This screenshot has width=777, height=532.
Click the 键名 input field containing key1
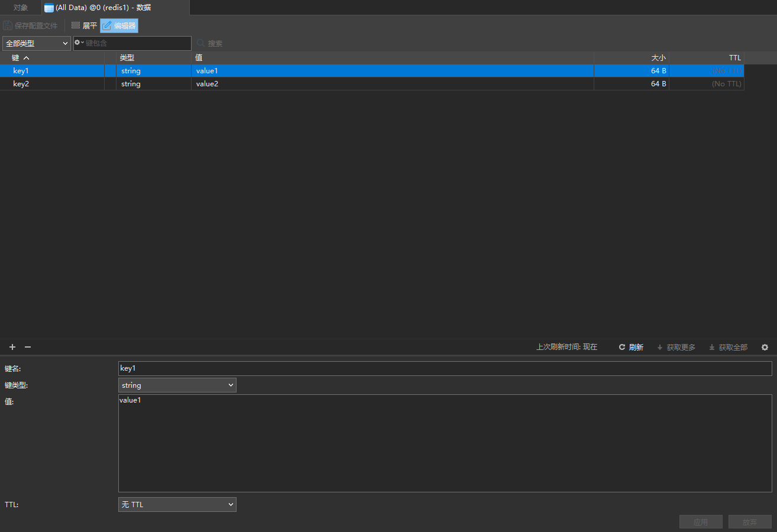(x=445, y=368)
